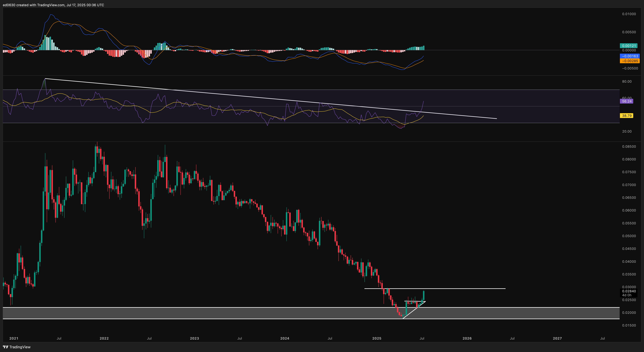Click the price scale label 0.03500
Screen dimensions: 644x352
coord(629,274)
